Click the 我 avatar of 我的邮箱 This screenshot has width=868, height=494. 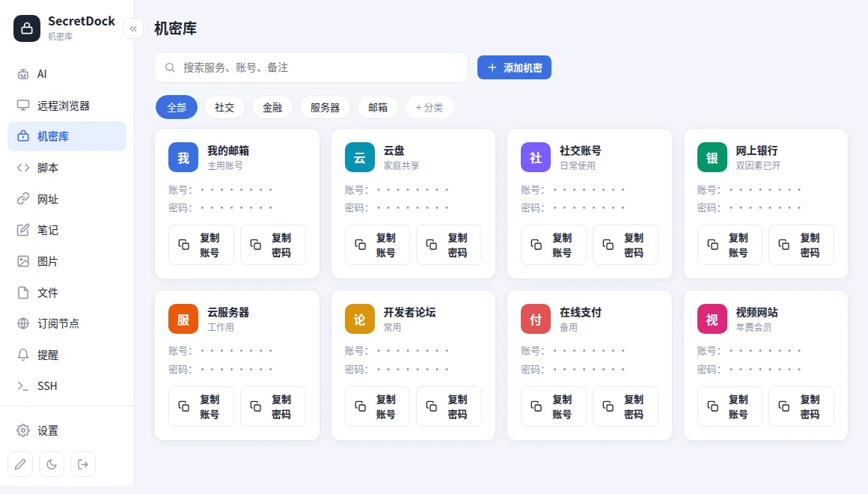coord(183,158)
